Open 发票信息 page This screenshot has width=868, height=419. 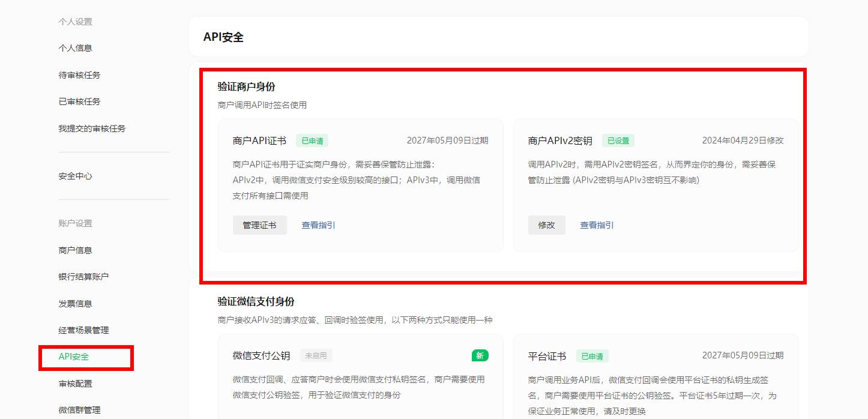75,304
